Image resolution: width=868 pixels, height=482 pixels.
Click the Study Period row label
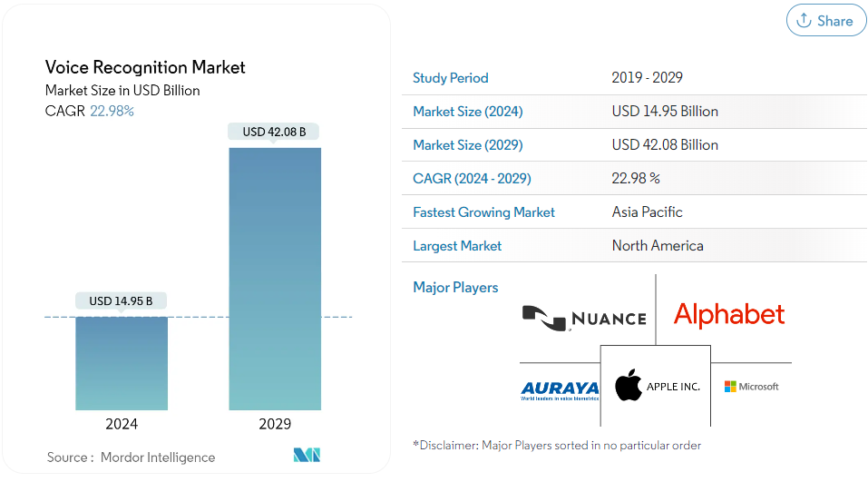[450, 78]
